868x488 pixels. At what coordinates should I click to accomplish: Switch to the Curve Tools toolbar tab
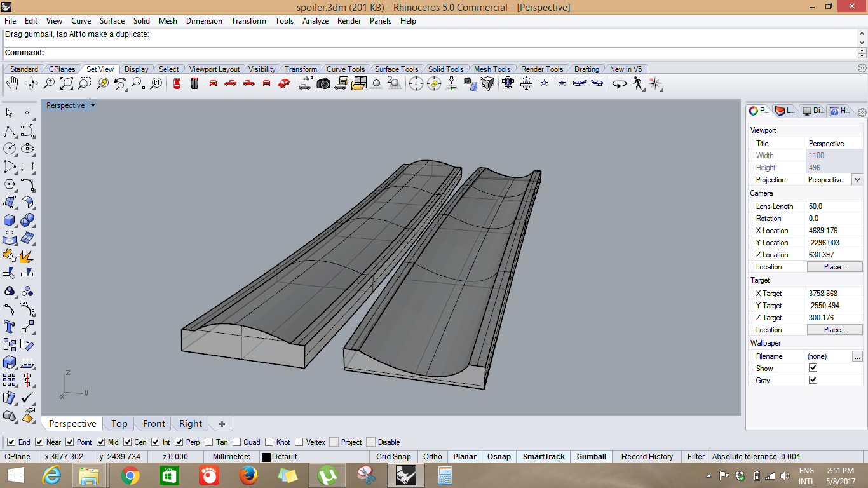click(x=346, y=69)
